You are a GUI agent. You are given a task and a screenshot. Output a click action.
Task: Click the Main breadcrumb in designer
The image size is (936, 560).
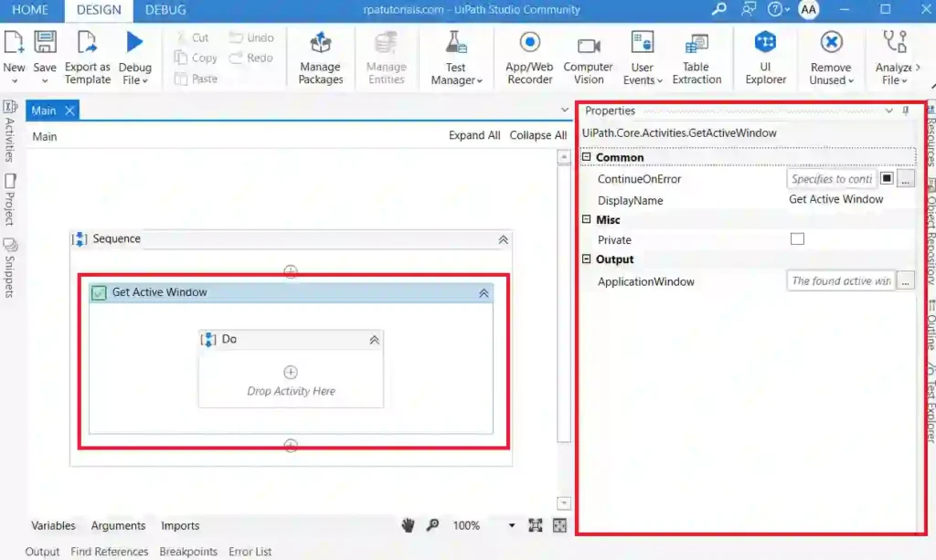tap(45, 136)
